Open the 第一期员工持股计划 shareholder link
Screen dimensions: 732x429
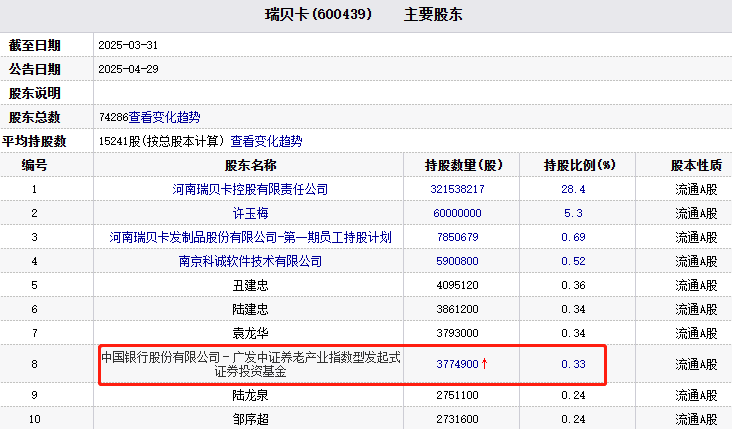pyautogui.click(x=250, y=237)
